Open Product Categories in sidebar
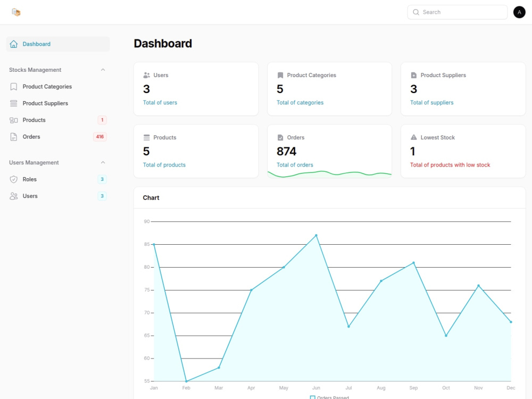This screenshot has width=532, height=399. coord(58,87)
